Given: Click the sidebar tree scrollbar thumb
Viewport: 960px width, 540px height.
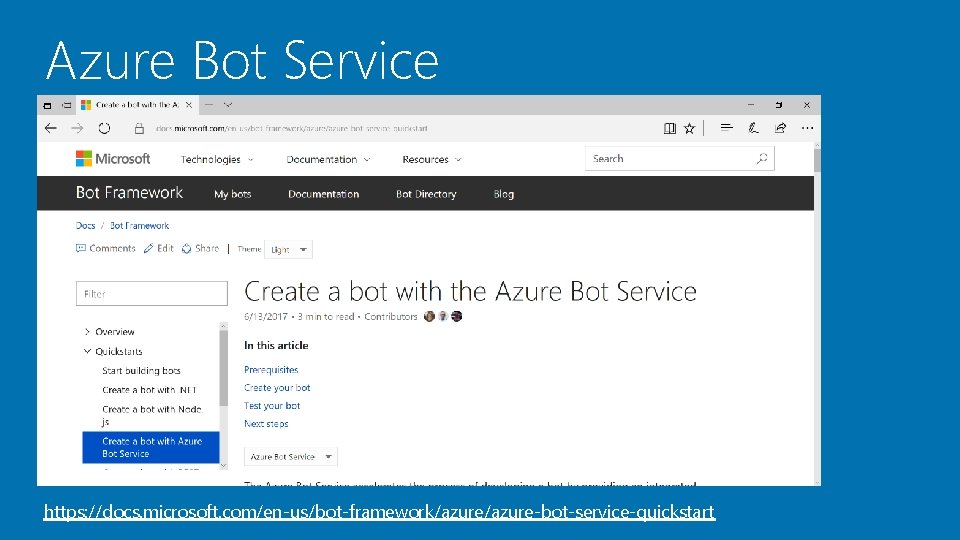Looking at the screenshot, I should tap(223, 367).
